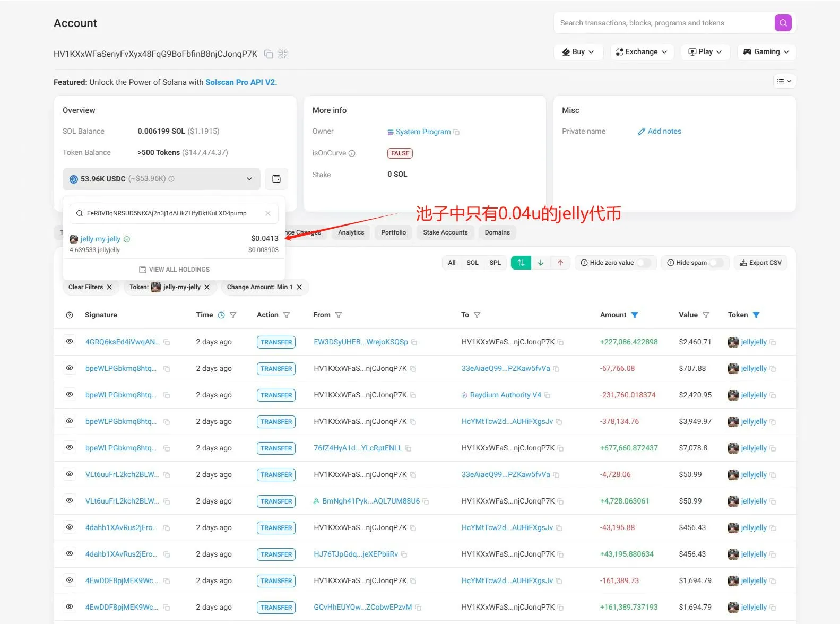Image resolution: width=840 pixels, height=624 pixels.
Task: Open the 76fZ4HyA1d...YLcRptENLL sender address
Action: 358,448
